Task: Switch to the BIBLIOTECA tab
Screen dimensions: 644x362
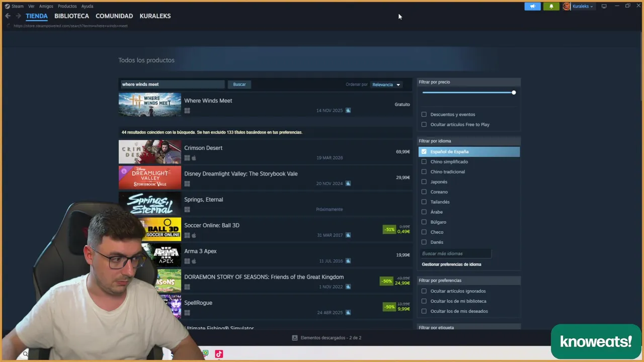Action: tap(71, 16)
